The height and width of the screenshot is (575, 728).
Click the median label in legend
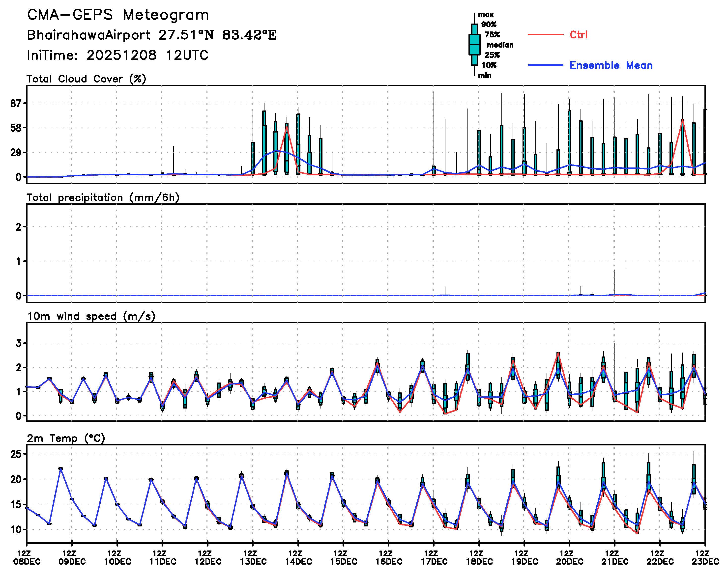500,45
